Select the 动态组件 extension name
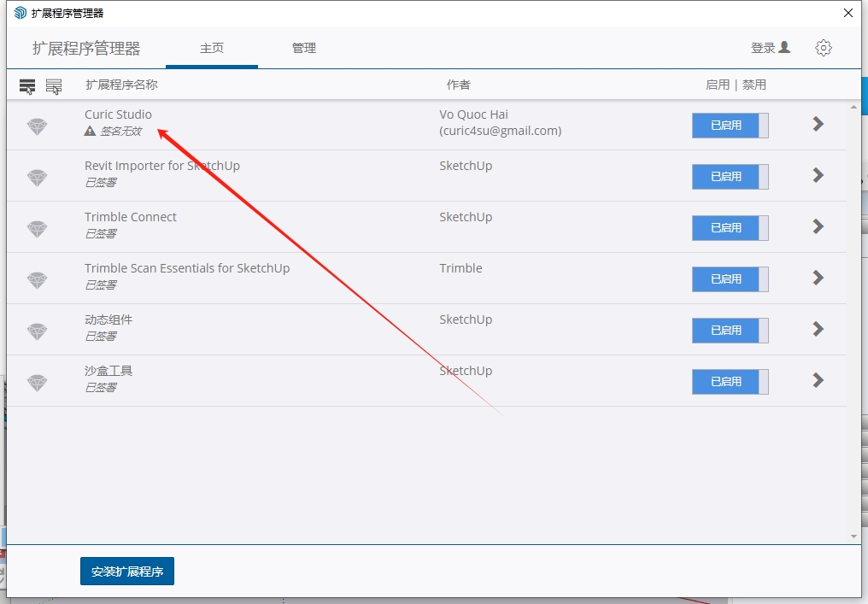Screen dimensions: 868x604 click(x=108, y=320)
